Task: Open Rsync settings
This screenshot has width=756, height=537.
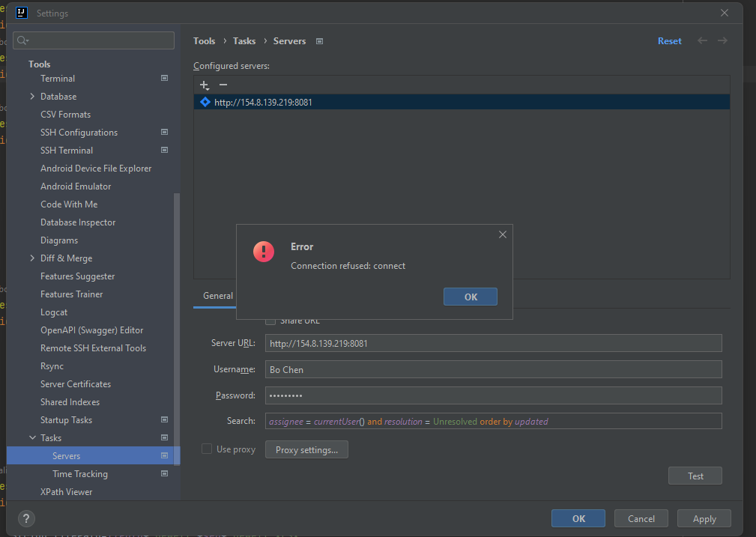Action: (x=52, y=366)
